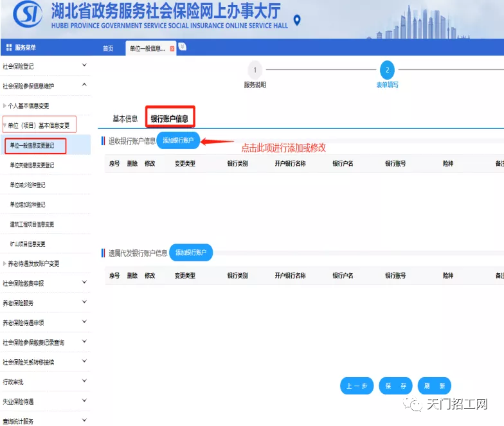Click the 上一步 button
This screenshot has width=504, height=426.
[x=357, y=386]
